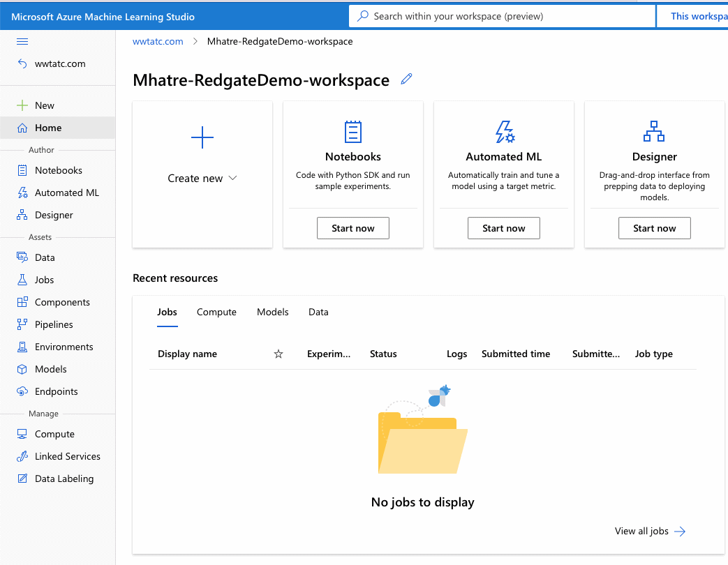Click the New label in sidebar
728x565 pixels.
[45, 105]
